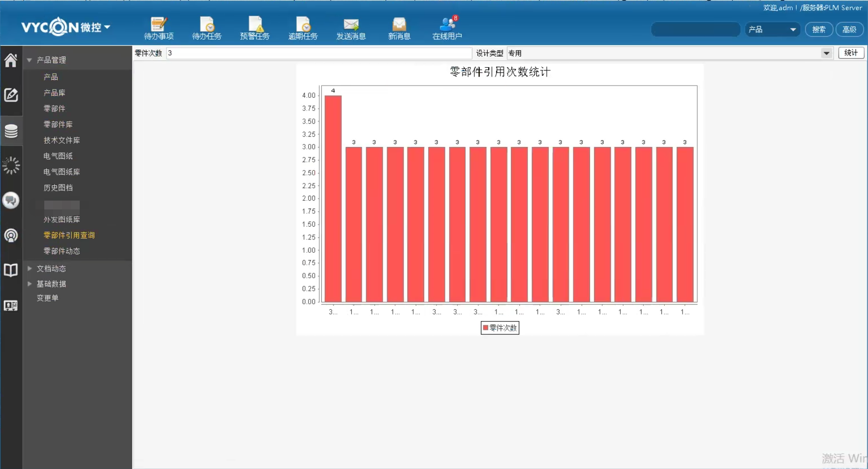Image resolution: width=868 pixels, height=469 pixels.
Task: Open the 逾期任务 overdue tasks icon
Action: coord(303,28)
